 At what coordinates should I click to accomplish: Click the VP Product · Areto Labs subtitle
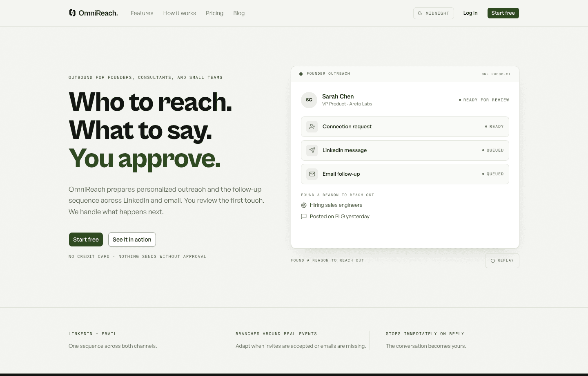click(x=347, y=104)
